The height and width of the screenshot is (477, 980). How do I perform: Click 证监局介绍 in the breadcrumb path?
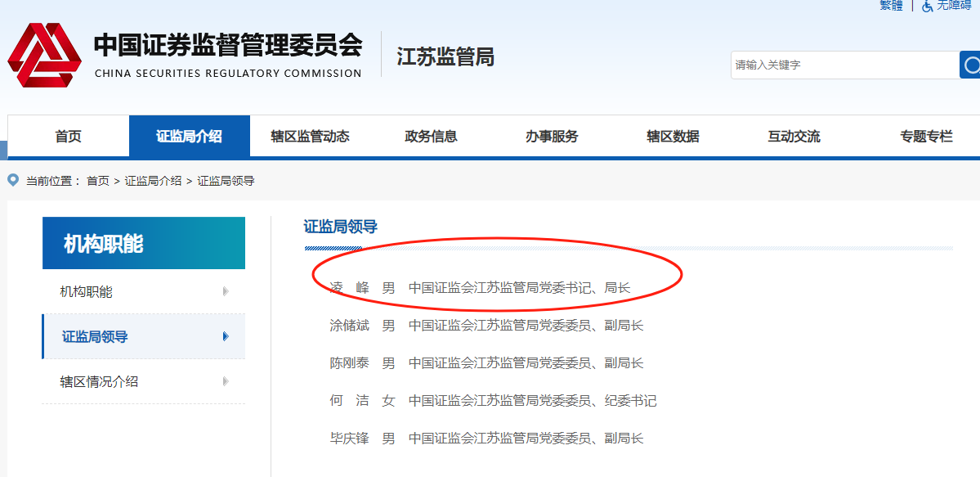pos(153,181)
